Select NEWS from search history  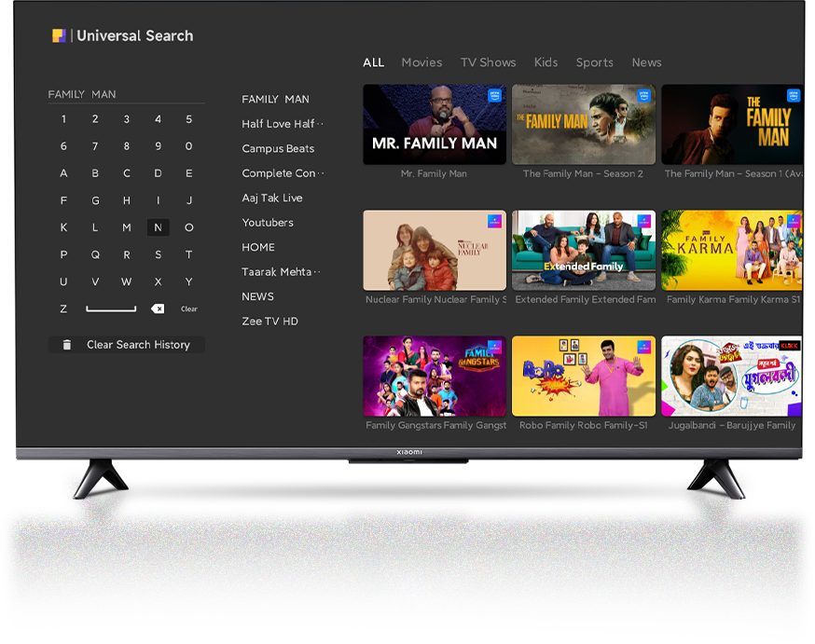pos(257,296)
